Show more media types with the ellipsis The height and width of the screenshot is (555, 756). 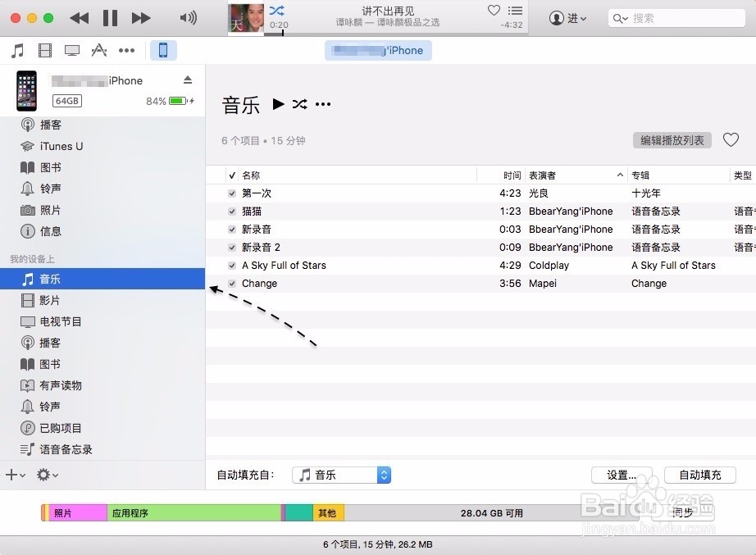coord(127,50)
